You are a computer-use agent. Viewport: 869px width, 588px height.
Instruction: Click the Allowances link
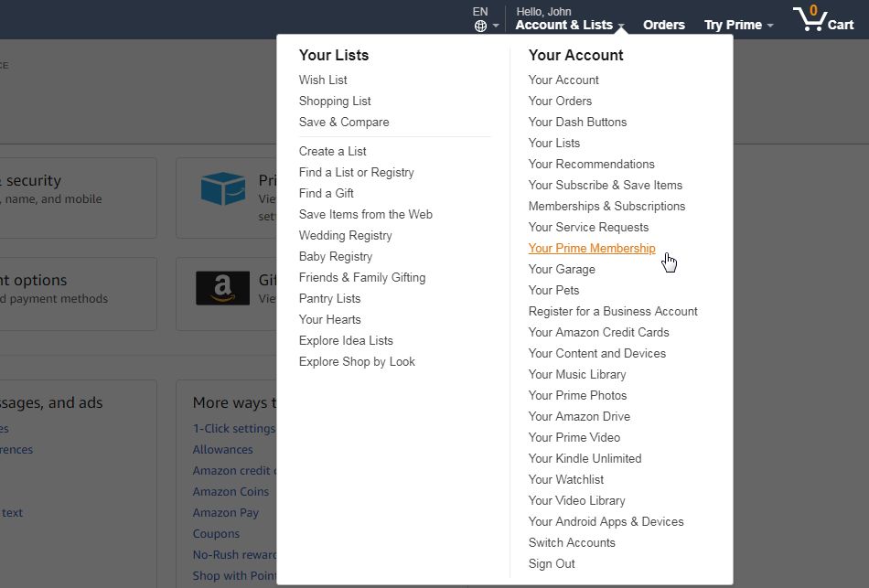pyautogui.click(x=222, y=450)
